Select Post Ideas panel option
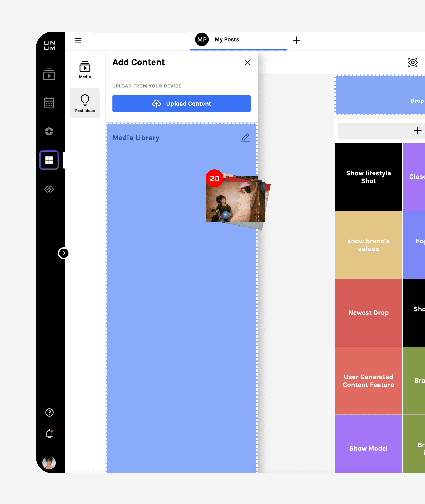Screen dimensions: 425x504 pos(85,103)
